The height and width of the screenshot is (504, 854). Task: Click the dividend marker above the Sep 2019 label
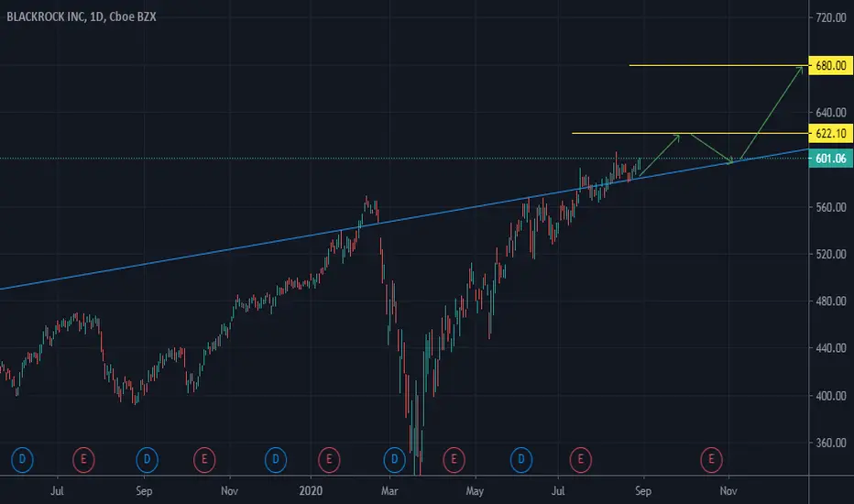(147, 459)
